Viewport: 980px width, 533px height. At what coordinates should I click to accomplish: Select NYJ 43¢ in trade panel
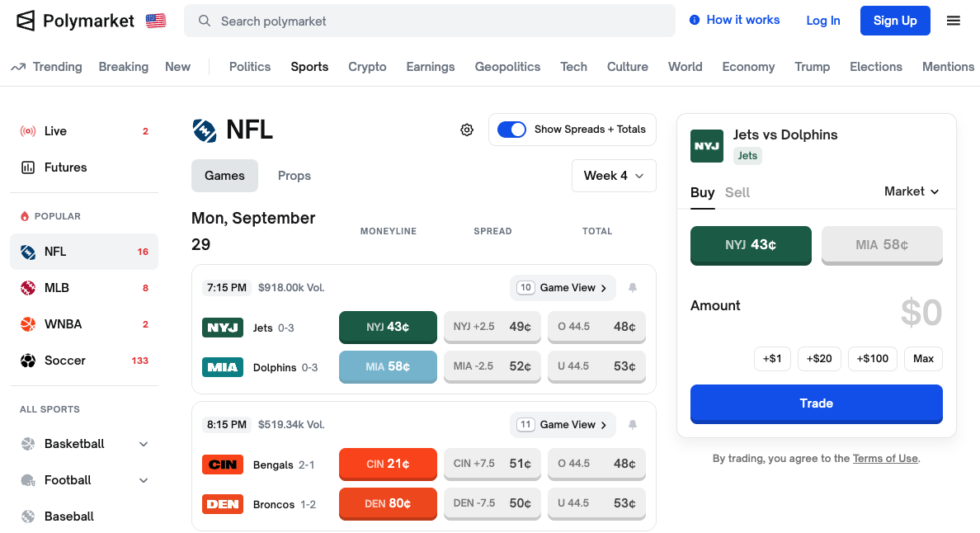tap(751, 245)
